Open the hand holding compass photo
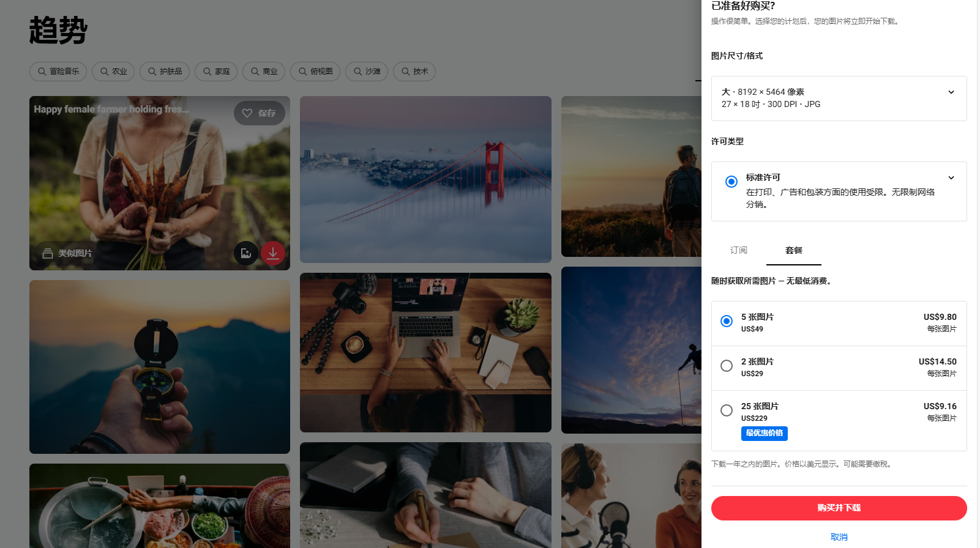The height and width of the screenshot is (548, 980). 160,367
